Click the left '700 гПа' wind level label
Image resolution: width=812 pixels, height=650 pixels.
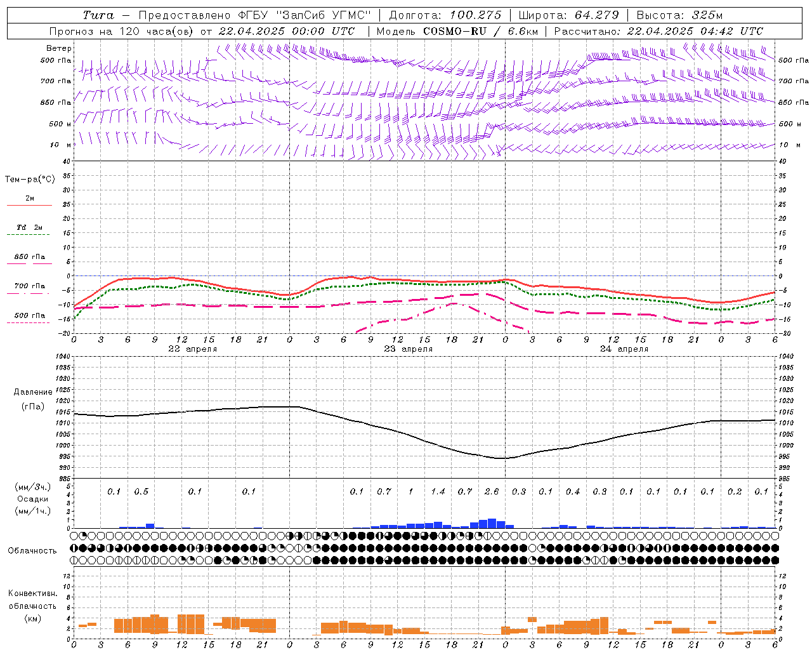click(56, 81)
